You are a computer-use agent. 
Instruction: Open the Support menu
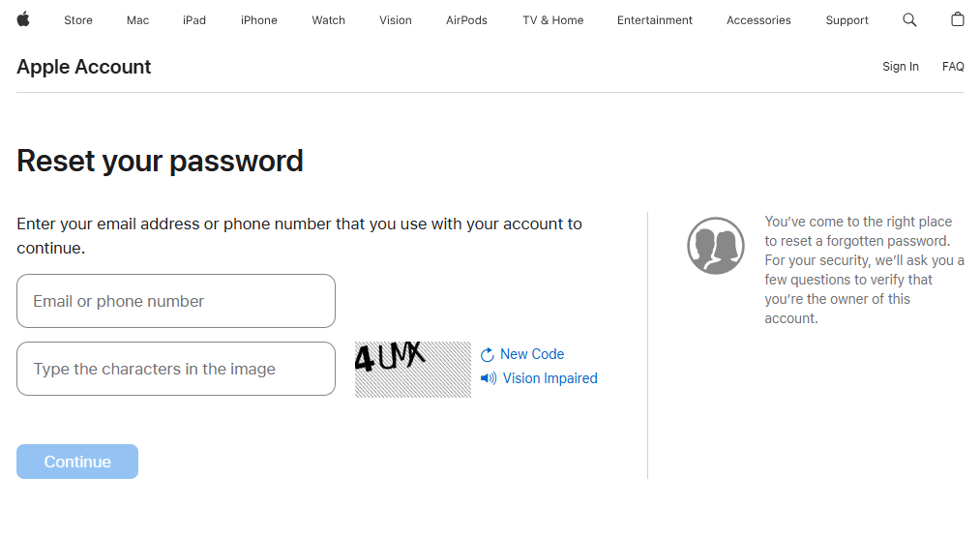point(846,20)
